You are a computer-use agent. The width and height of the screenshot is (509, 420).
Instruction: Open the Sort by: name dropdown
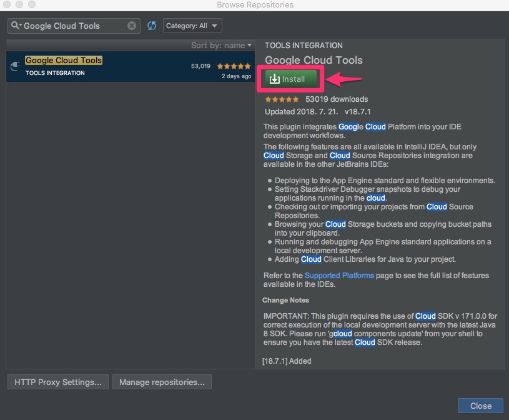point(222,46)
